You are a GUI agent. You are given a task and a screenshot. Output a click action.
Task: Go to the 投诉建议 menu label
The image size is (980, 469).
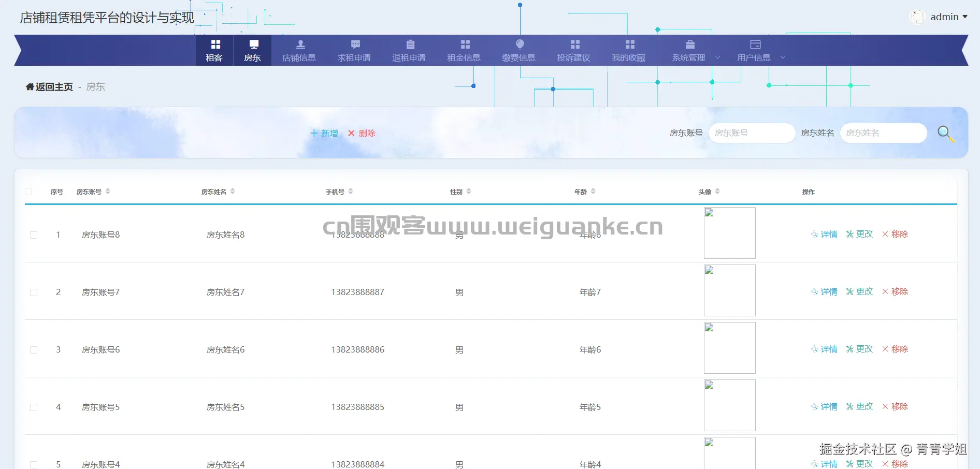pos(573,58)
